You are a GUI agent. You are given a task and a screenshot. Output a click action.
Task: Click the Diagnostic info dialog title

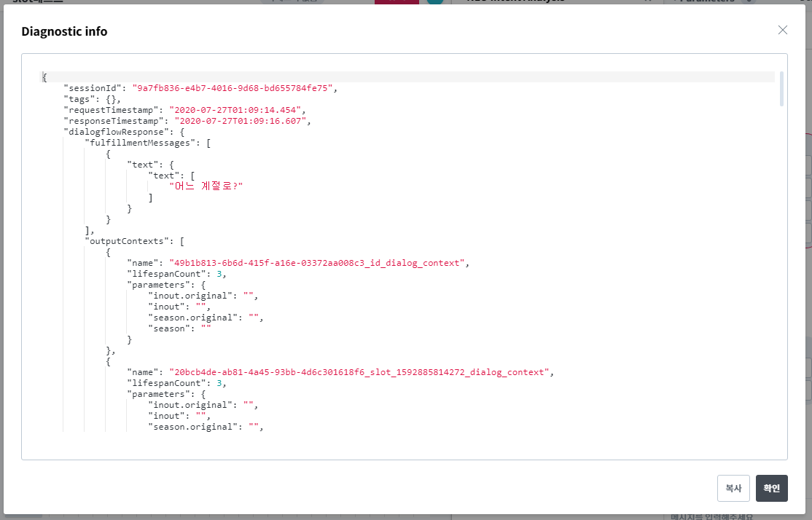click(x=64, y=31)
